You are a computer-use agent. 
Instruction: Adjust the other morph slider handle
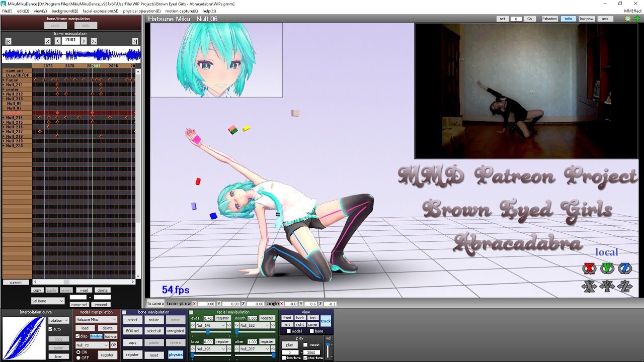coord(273,355)
